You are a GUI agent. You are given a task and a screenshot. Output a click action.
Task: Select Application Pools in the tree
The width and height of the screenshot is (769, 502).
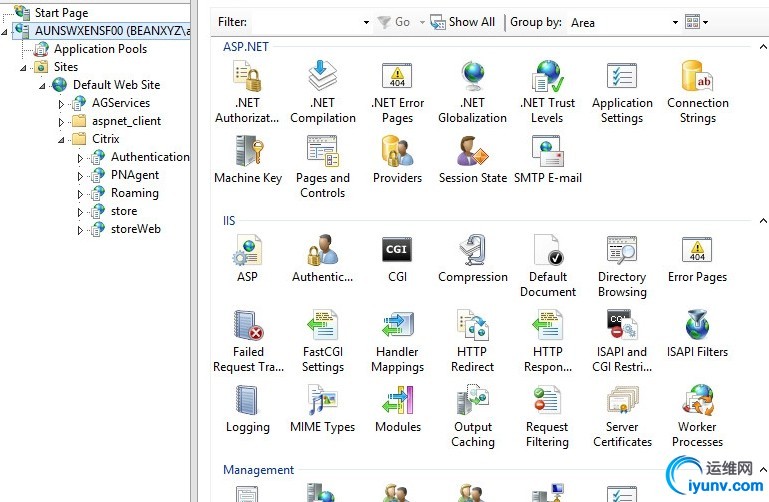coord(100,49)
